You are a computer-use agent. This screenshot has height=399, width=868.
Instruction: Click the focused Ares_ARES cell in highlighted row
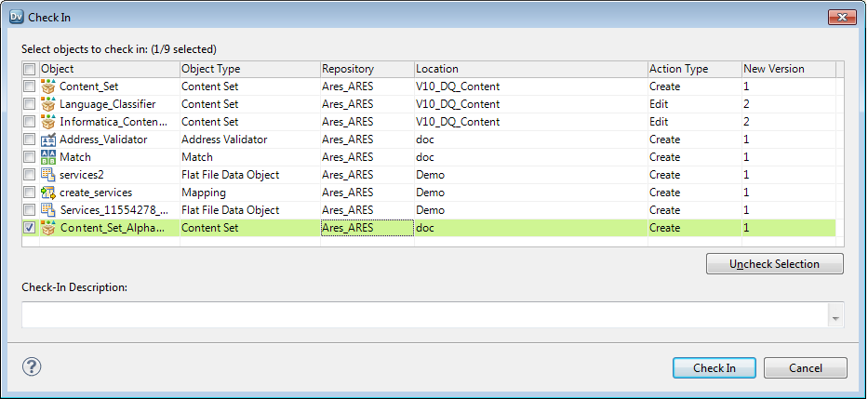[x=367, y=228]
